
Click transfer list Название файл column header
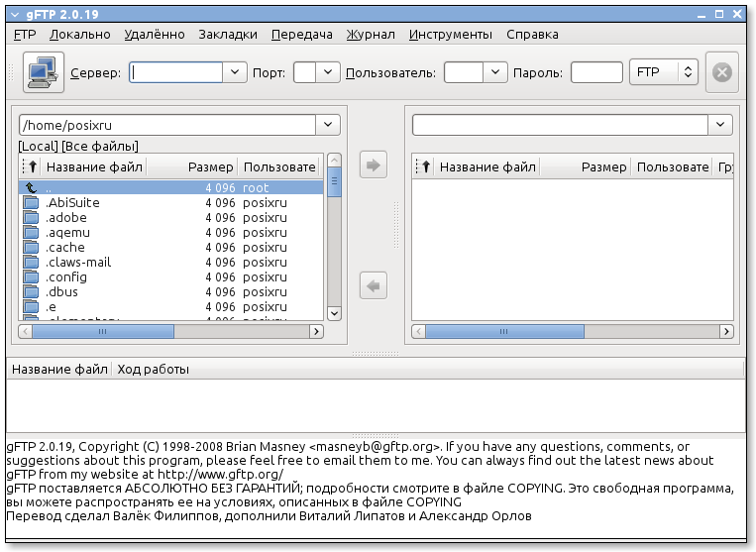click(x=59, y=370)
